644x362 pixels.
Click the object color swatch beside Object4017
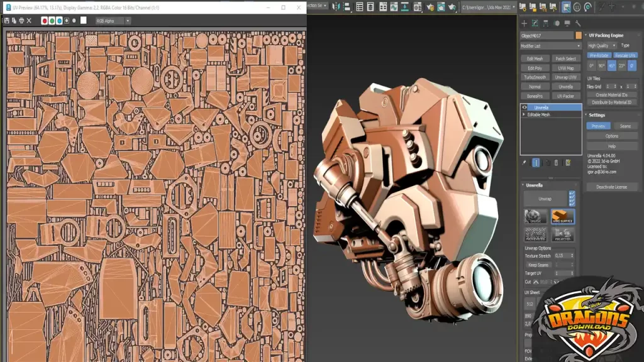click(x=577, y=35)
